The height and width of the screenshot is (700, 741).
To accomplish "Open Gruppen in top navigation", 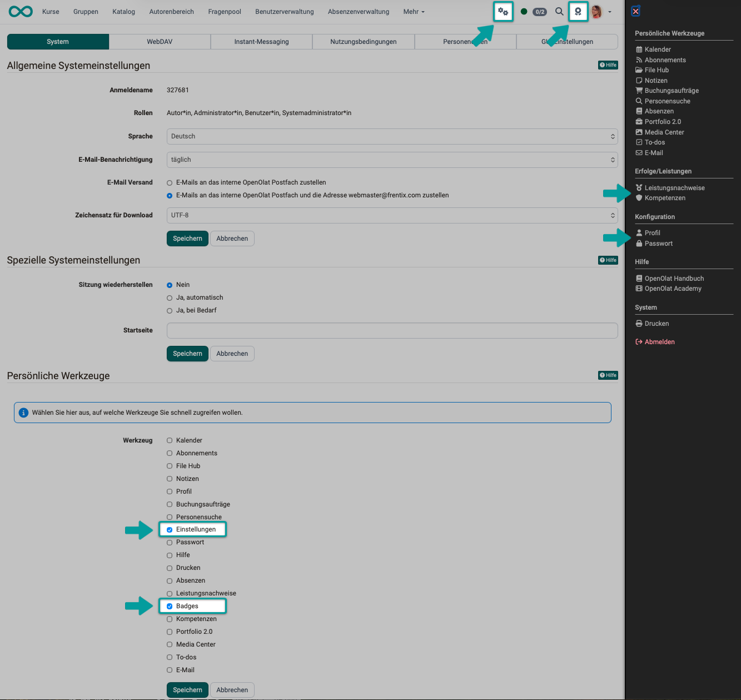I will (86, 12).
